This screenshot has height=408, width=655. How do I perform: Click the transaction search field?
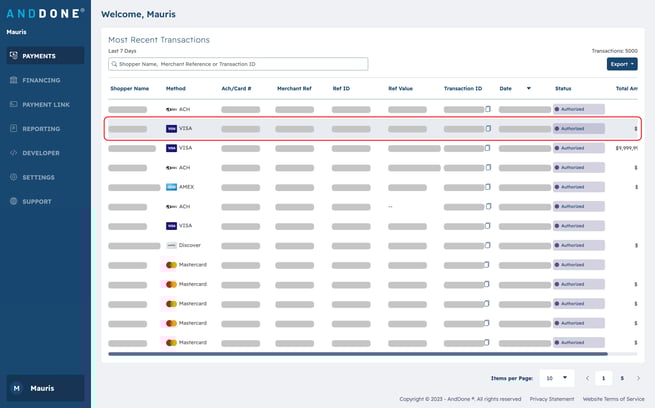pyautogui.click(x=238, y=64)
